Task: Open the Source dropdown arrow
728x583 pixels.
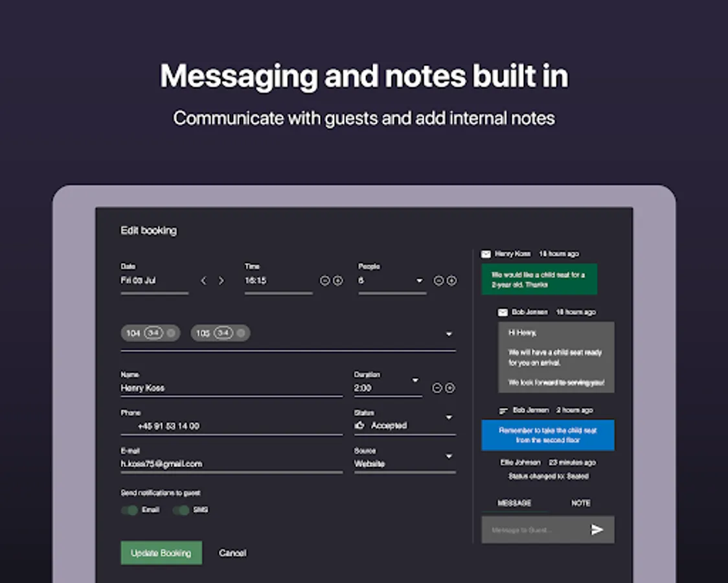Action: [x=449, y=456]
